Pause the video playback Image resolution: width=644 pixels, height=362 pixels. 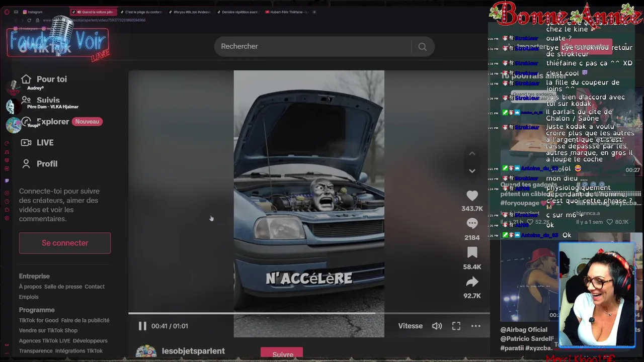[x=142, y=326]
